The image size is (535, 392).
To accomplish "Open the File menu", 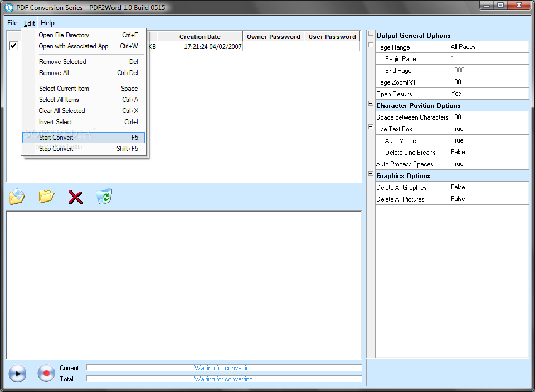I will 12,23.
